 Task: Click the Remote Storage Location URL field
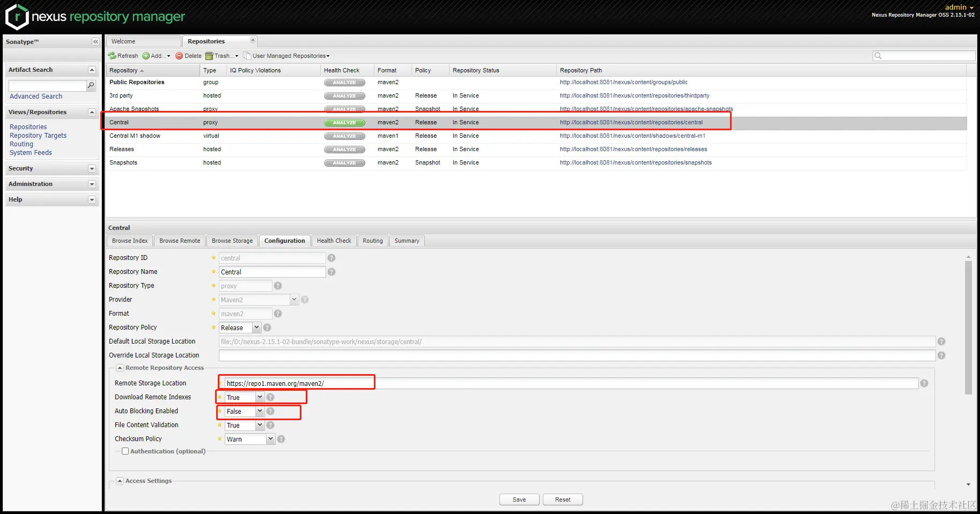[571, 384]
